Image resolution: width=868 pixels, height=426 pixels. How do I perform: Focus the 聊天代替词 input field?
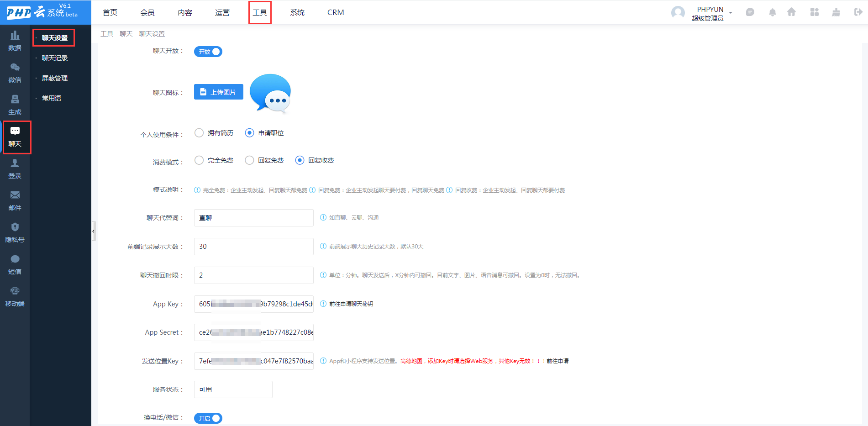pos(254,218)
